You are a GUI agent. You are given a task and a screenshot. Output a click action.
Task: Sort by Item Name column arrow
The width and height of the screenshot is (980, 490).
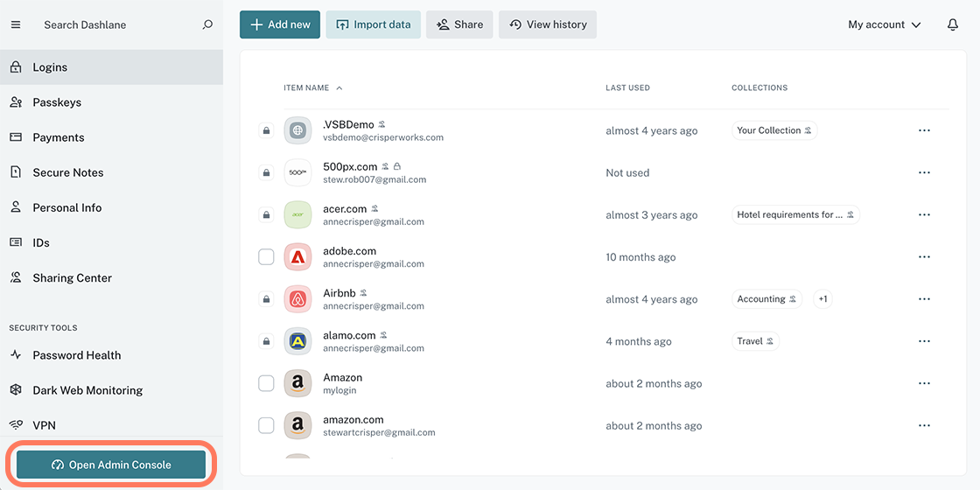tap(339, 88)
